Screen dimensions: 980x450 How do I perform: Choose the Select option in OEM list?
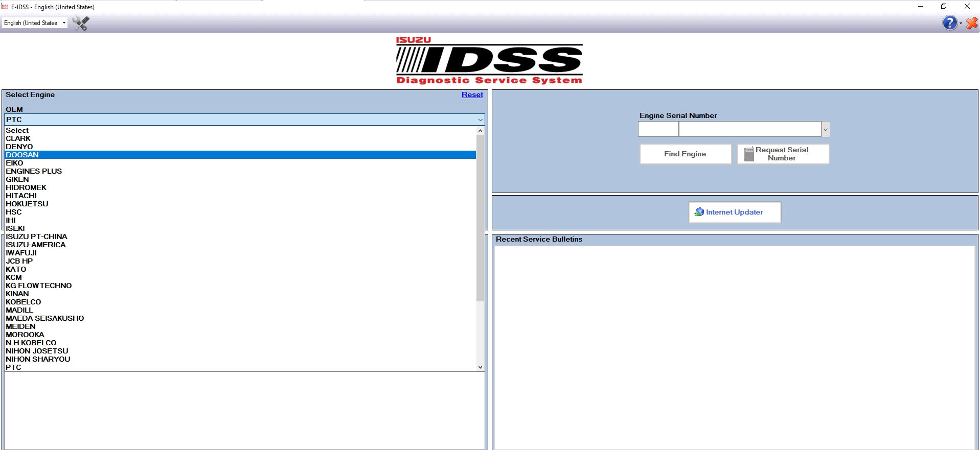[x=240, y=130]
